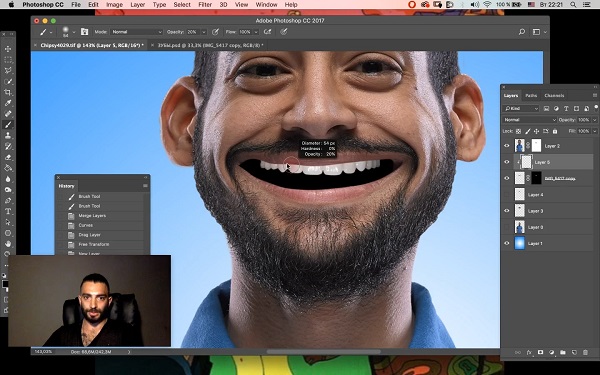
Task: Select the Quick Selection tool
Action: (x=8, y=82)
